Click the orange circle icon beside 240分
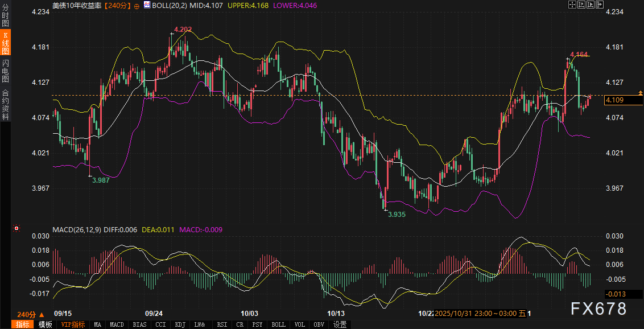 coord(137,5)
